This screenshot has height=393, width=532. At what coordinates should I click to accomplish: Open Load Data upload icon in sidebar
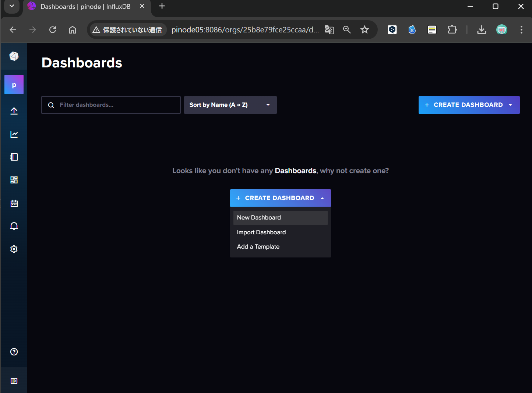pos(14,111)
